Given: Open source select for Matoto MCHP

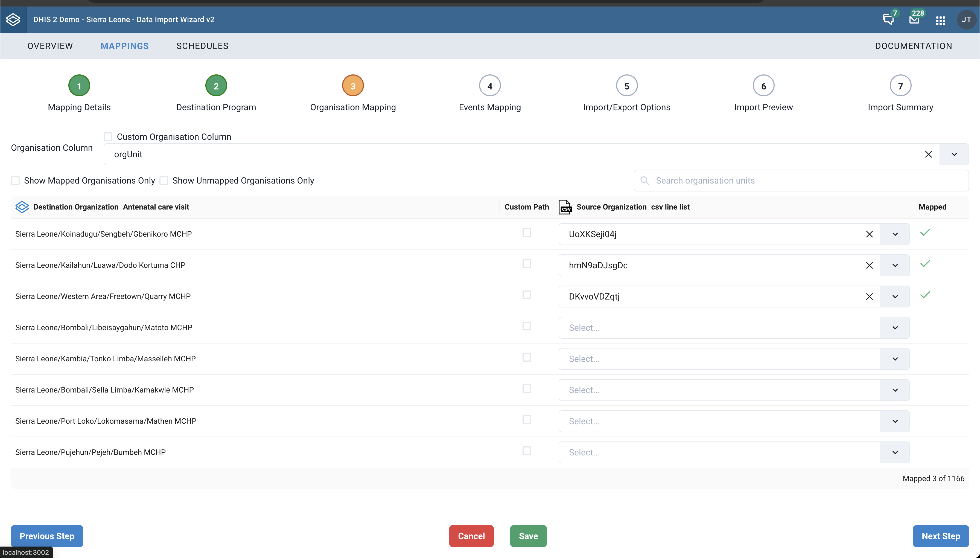Looking at the screenshot, I should click(x=734, y=328).
